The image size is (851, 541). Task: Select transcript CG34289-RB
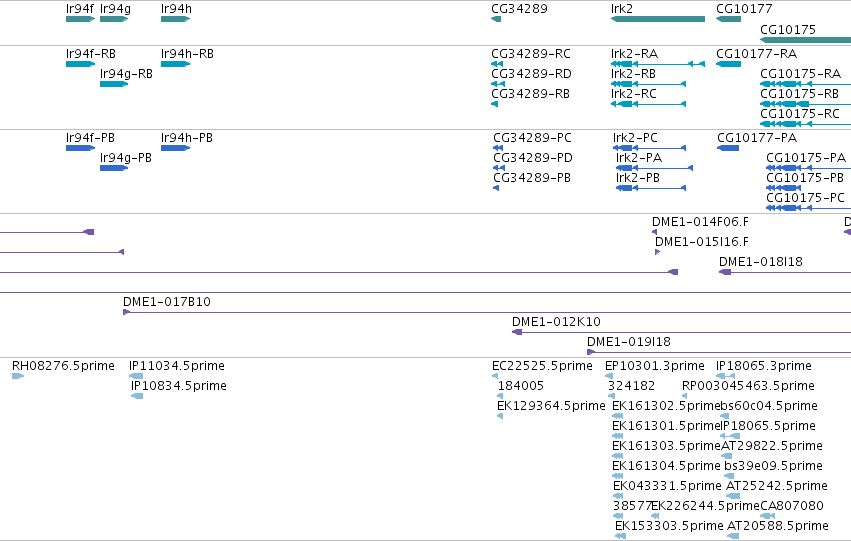pos(530,94)
